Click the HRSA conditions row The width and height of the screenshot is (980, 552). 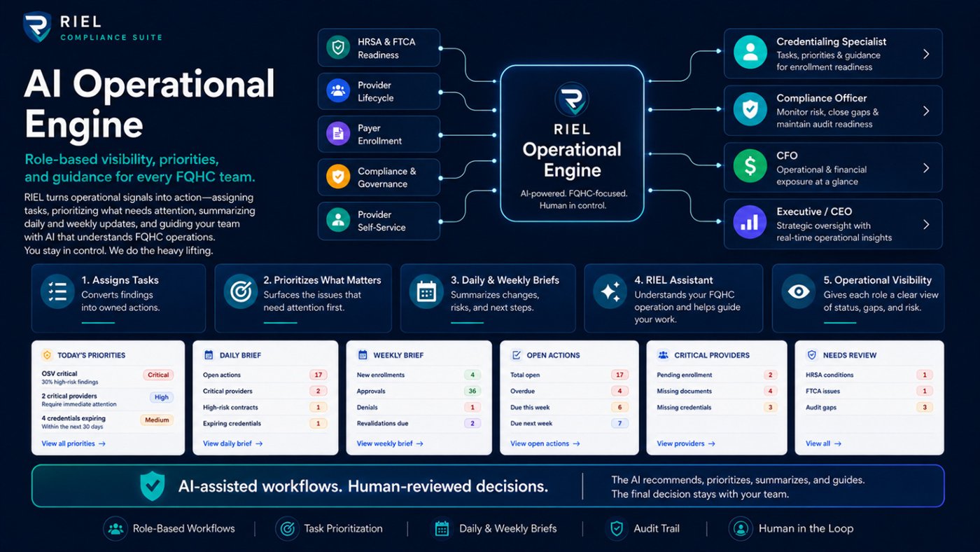coord(869,375)
